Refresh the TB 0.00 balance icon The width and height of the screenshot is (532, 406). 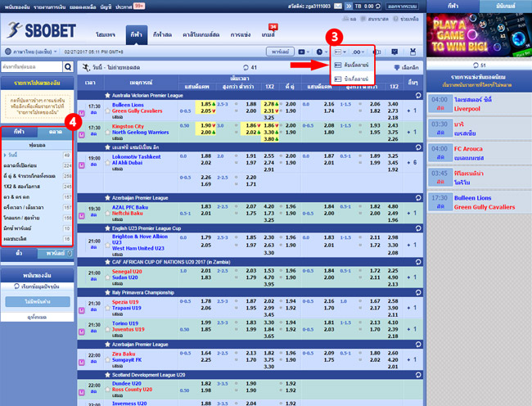(x=377, y=6)
